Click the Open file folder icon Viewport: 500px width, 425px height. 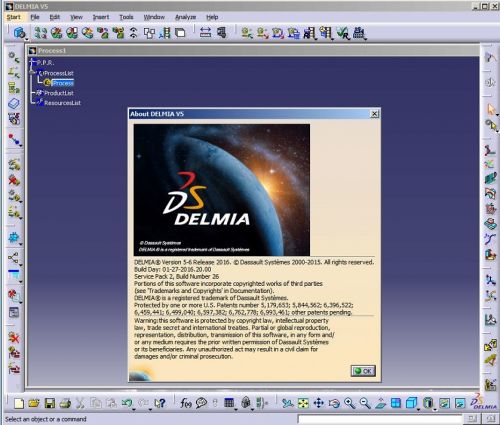tap(34, 403)
